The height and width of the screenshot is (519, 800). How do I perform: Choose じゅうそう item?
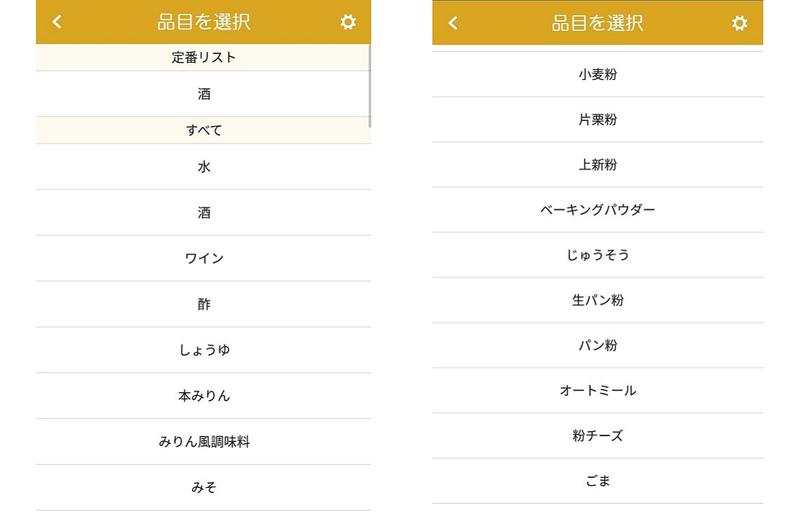(x=597, y=255)
